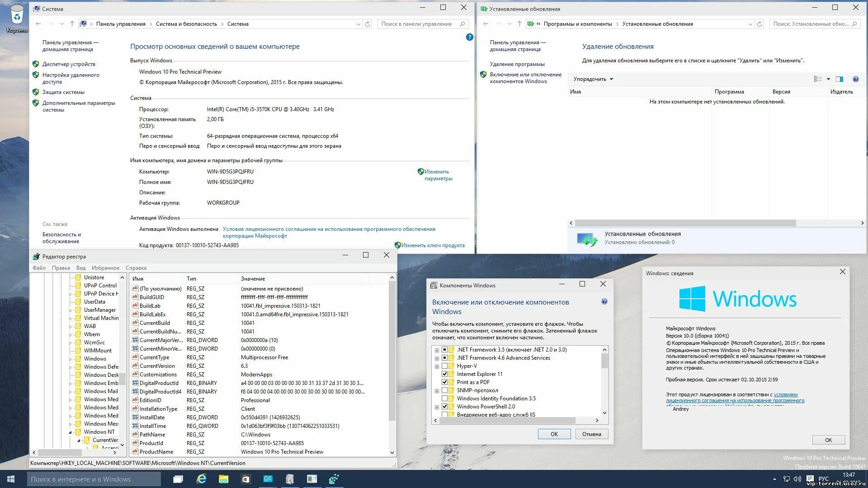Click the control panel search field
The height and width of the screenshot is (488, 868).
click(x=423, y=24)
